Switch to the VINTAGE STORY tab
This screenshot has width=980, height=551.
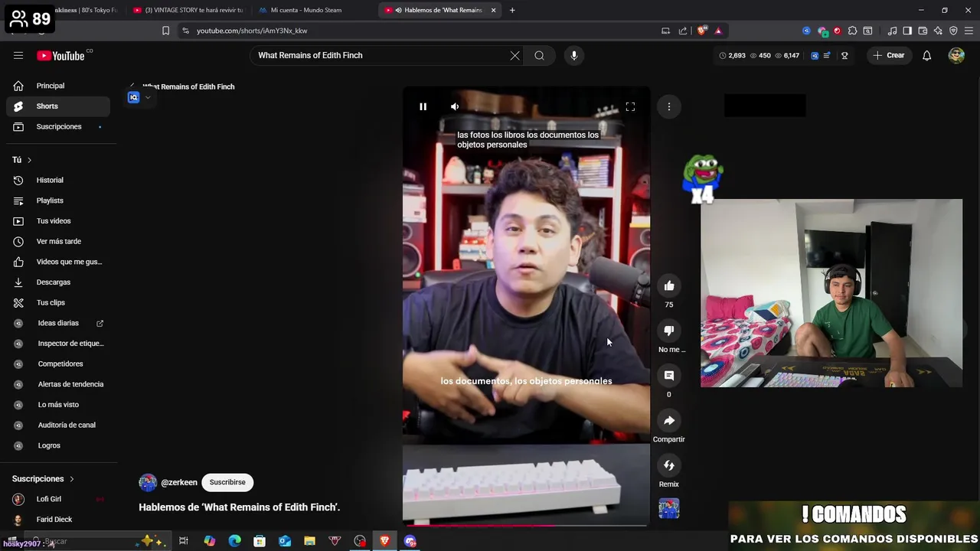point(188,10)
